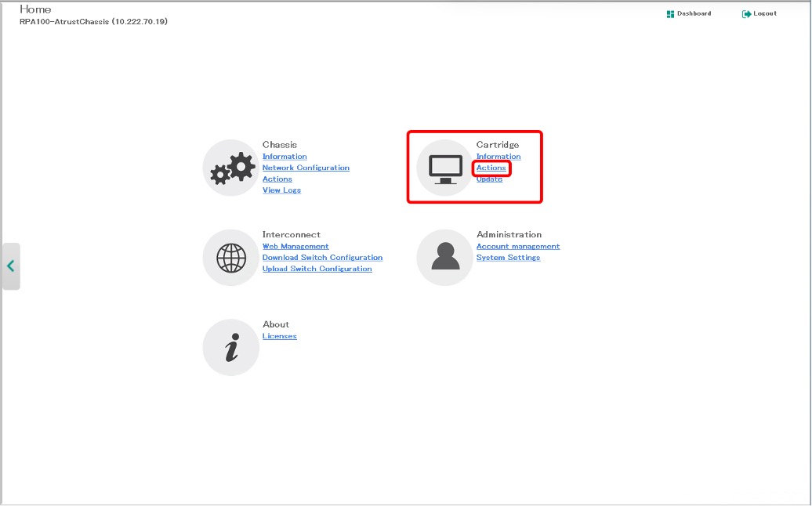Screen dimensions: 812x506
Task: Click the Dashboard grid icon
Action: coord(670,14)
